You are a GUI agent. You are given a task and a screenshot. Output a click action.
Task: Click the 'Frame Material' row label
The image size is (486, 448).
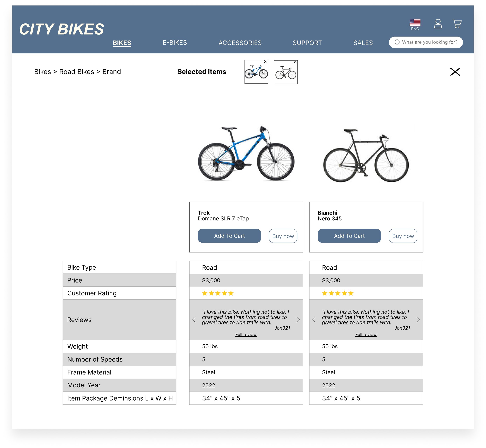[x=89, y=372]
